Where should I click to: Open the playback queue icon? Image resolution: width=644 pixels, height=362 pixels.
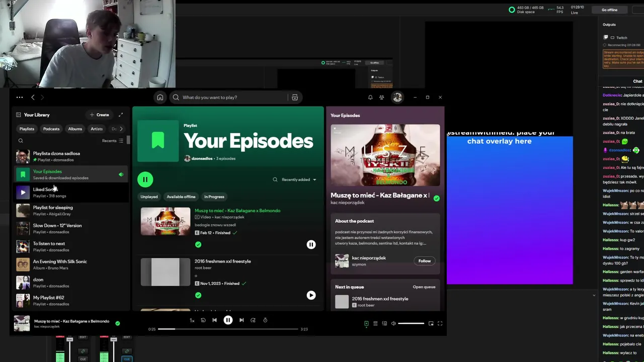(x=375, y=324)
